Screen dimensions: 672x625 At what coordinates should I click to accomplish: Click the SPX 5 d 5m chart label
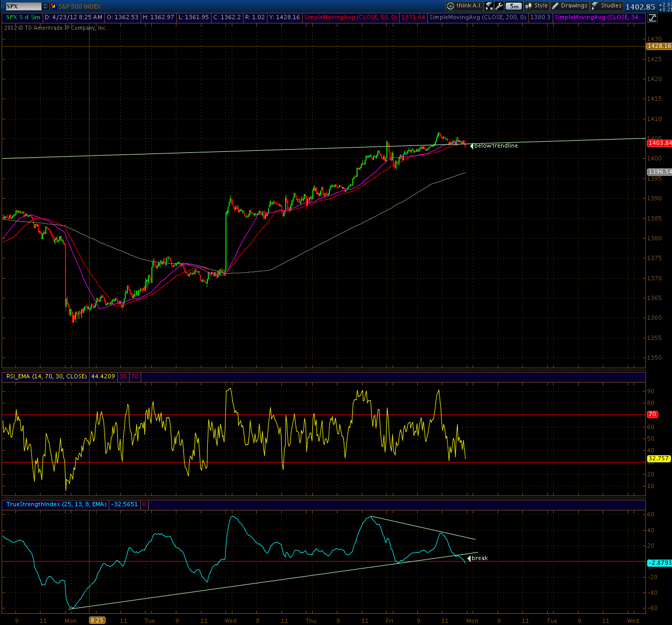pyautogui.click(x=23, y=18)
